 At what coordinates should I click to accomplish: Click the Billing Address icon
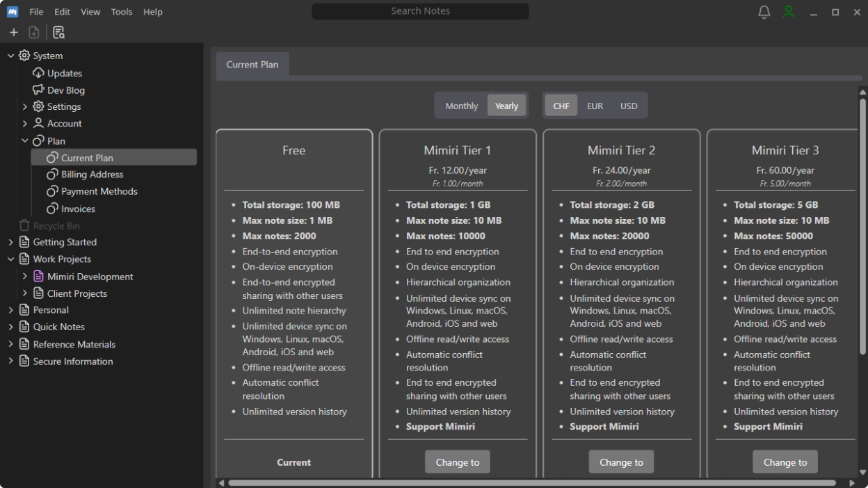point(52,174)
